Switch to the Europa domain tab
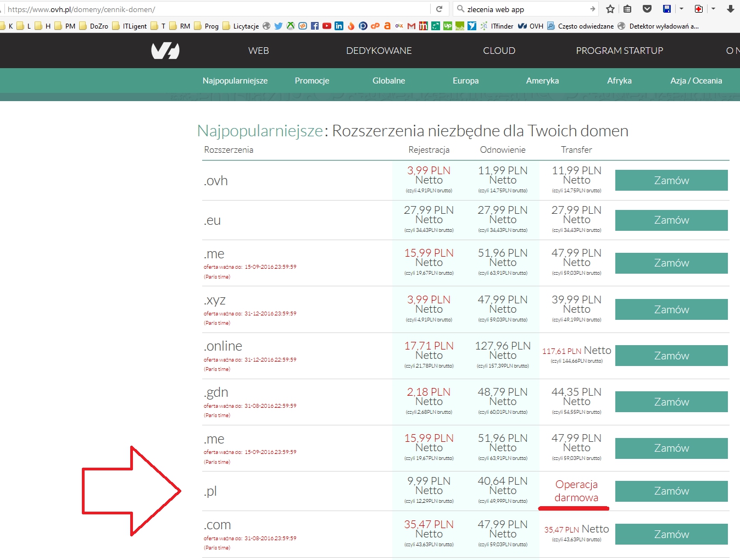The image size is (740, 560). tap(465, 81)
